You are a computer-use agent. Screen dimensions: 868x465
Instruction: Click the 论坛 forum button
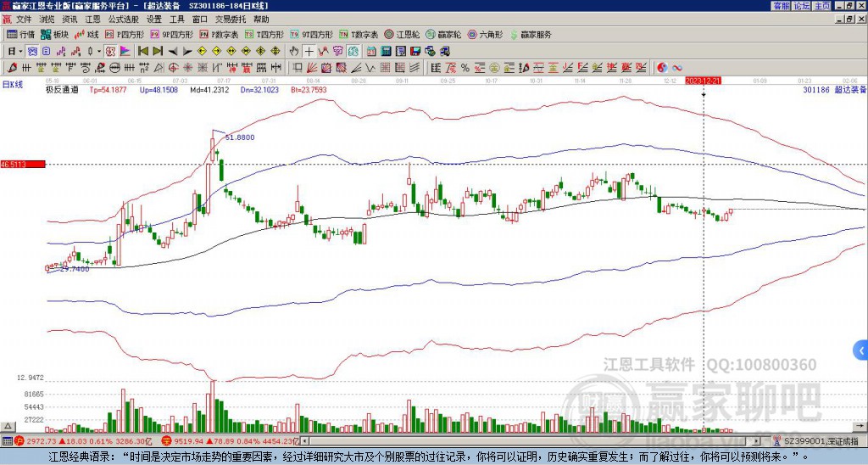tap(802, 6)
